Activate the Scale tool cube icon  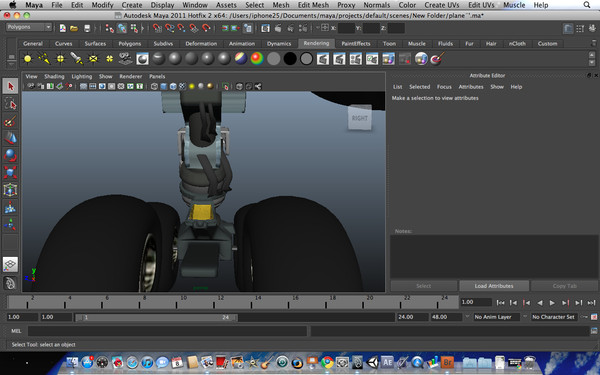click(x=10, y=173)
